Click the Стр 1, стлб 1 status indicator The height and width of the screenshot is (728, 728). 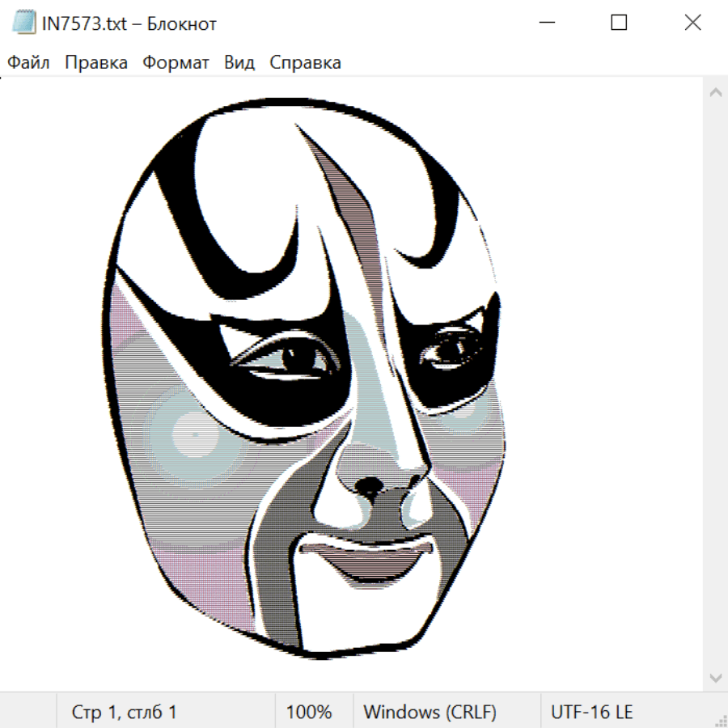(125, 712)
